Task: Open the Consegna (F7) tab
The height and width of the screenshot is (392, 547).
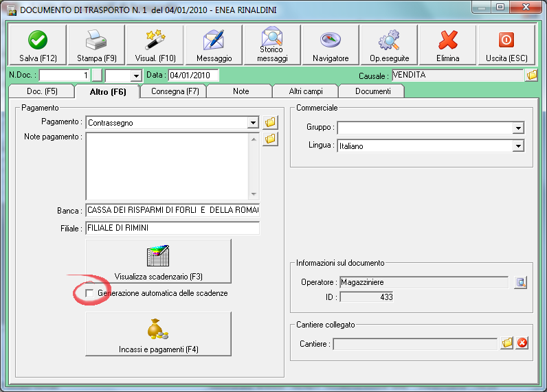Action: (x=175, y=91)
